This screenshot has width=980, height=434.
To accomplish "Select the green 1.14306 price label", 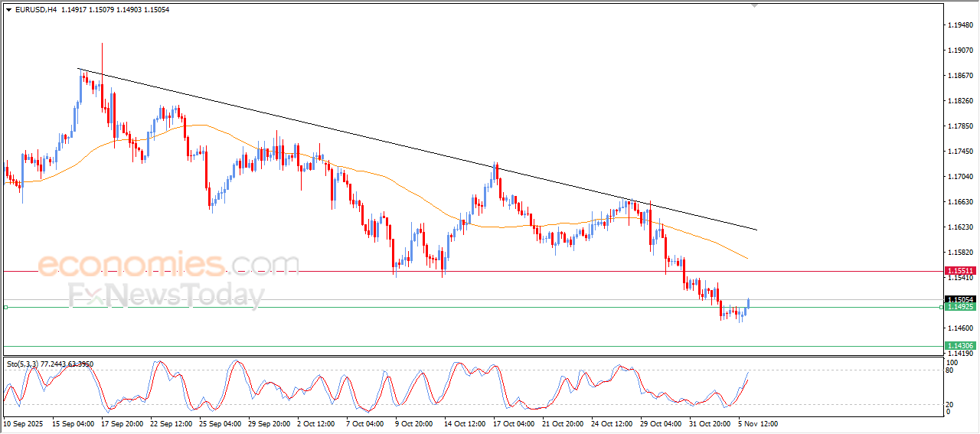I will (x=960, y=346).
